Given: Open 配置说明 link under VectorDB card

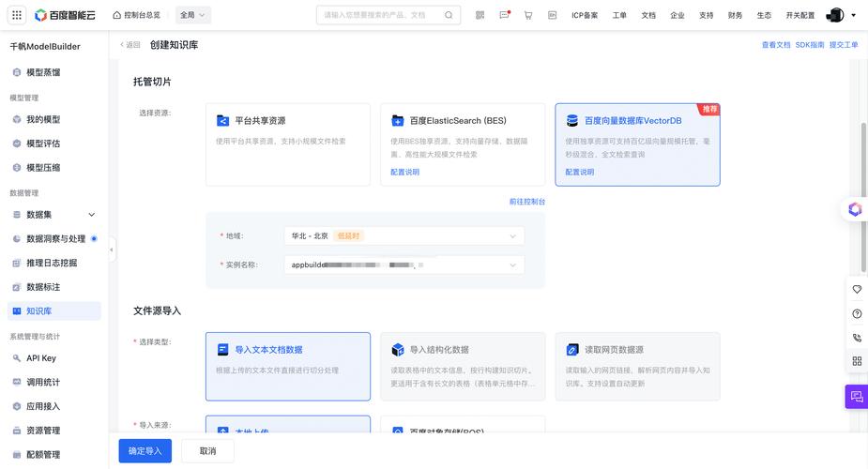Looking at the screenshot, I should [580, 172].
